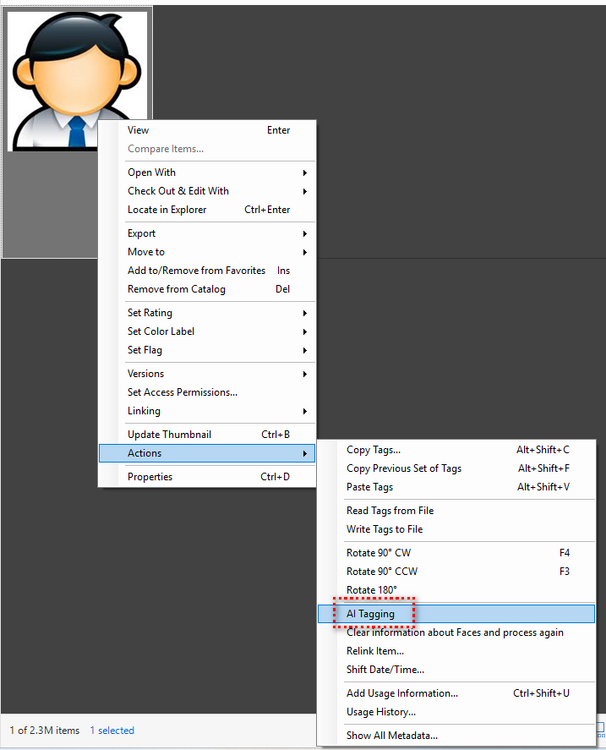Select AI Tagging from the Actions submenu
606x750 pixels.
click(x=371, y=614)
